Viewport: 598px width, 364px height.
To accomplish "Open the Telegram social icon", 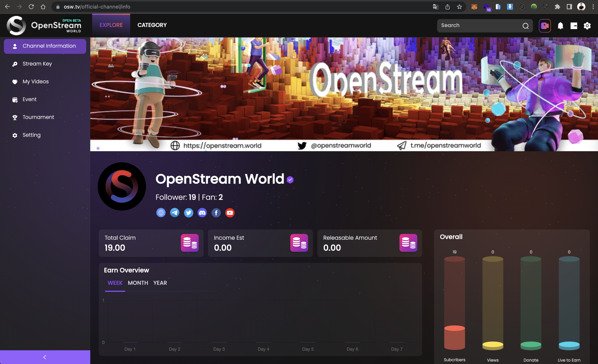I will point(175,213).
